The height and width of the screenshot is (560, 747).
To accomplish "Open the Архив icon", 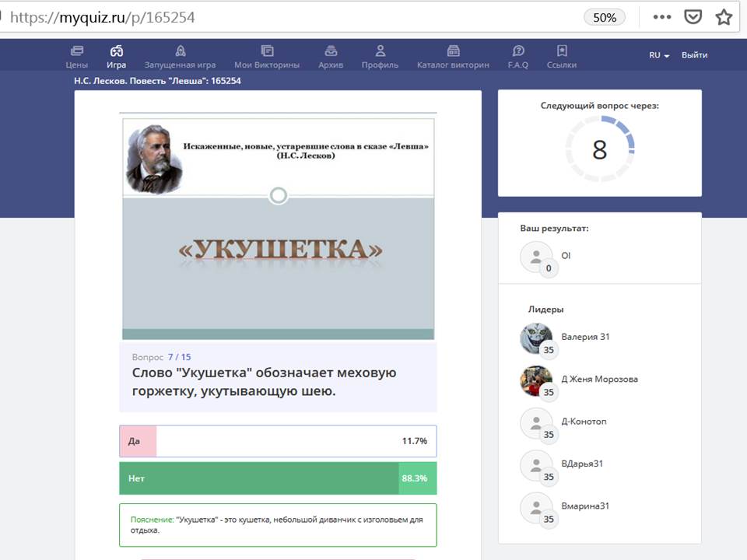I will click(331, 51).
